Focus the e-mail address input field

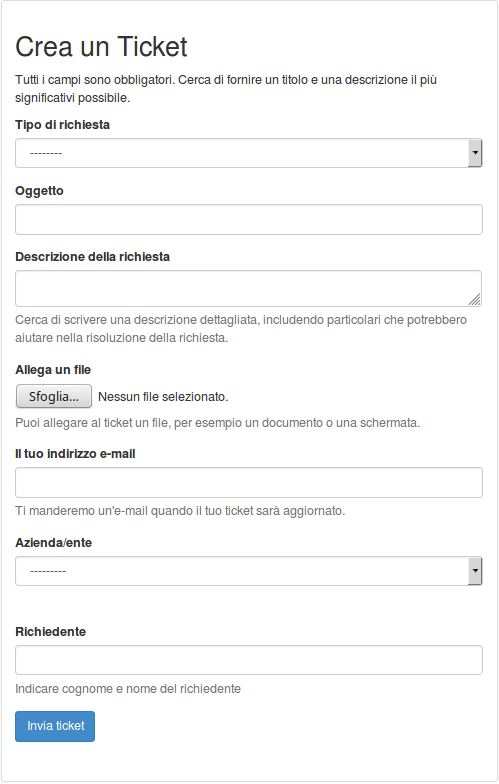(x=248, y=482)
